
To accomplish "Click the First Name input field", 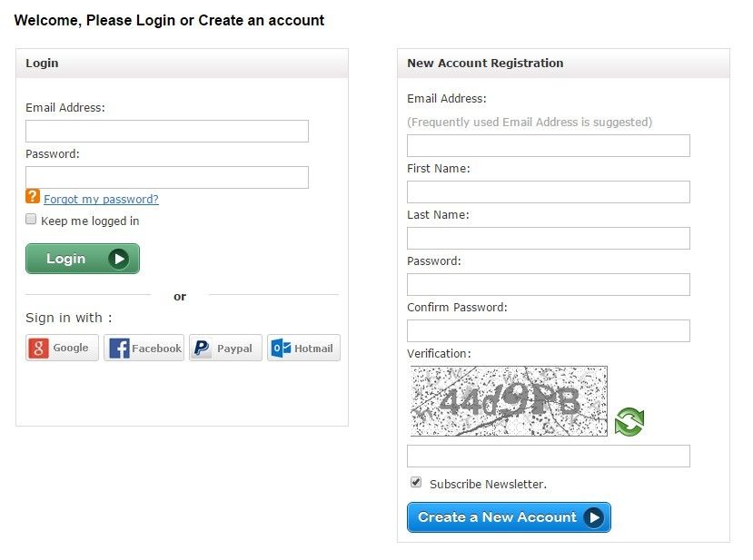I will click(548, 192).
